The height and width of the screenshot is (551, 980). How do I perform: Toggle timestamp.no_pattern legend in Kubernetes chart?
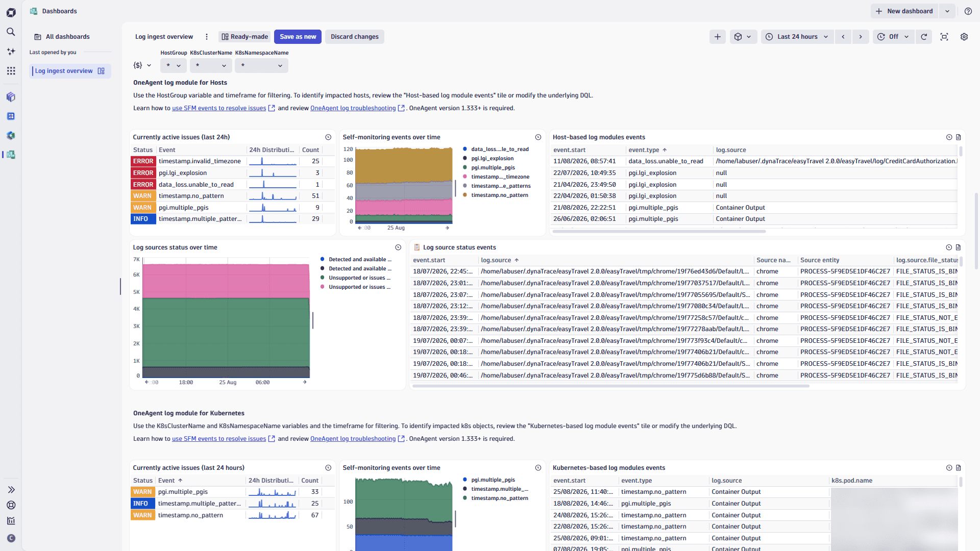tap(496, 498)
